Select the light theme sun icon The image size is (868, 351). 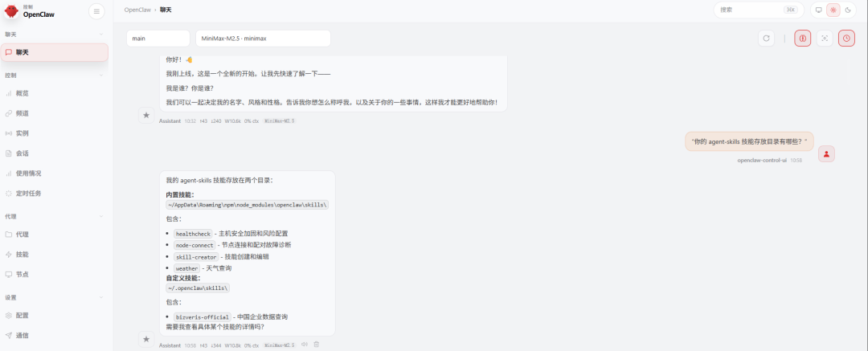point(833,10)
